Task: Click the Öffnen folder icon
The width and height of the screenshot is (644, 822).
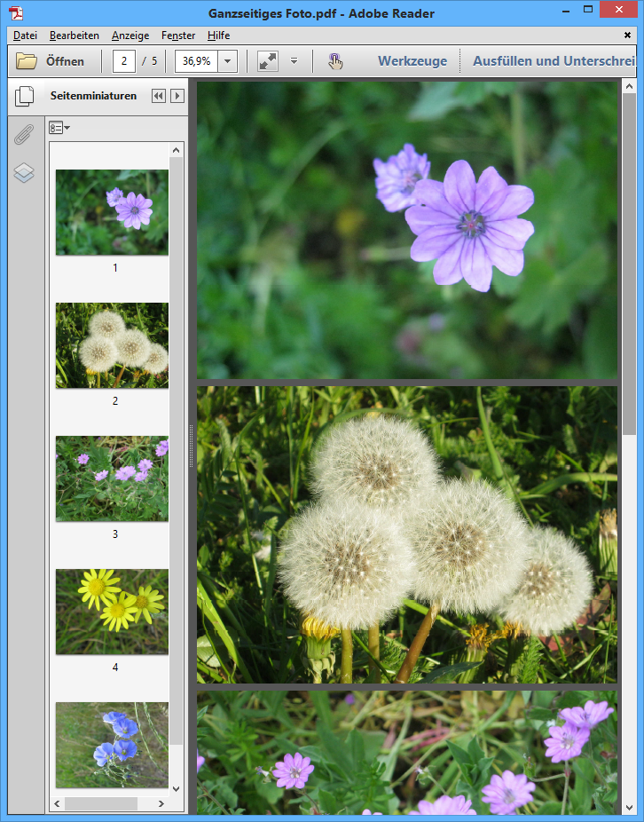Action: point(27,61)
